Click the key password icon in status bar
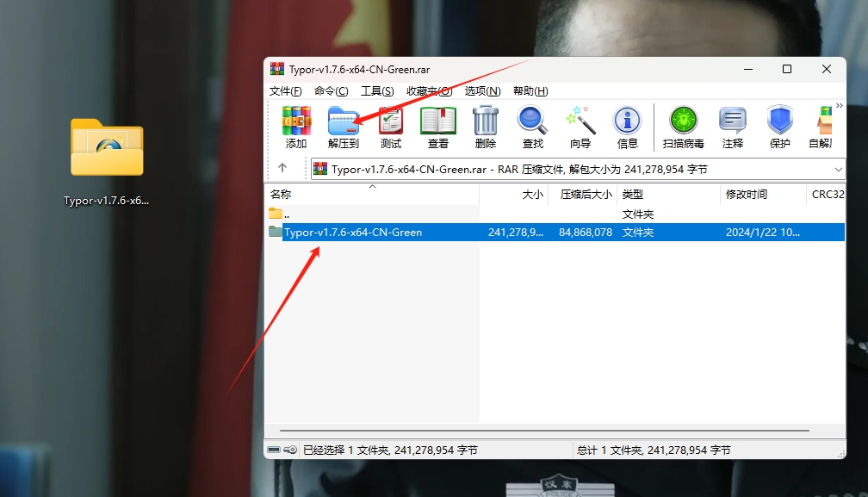This screenshot has width=868, height=497. pyautogui.click(x=290, y=450)
